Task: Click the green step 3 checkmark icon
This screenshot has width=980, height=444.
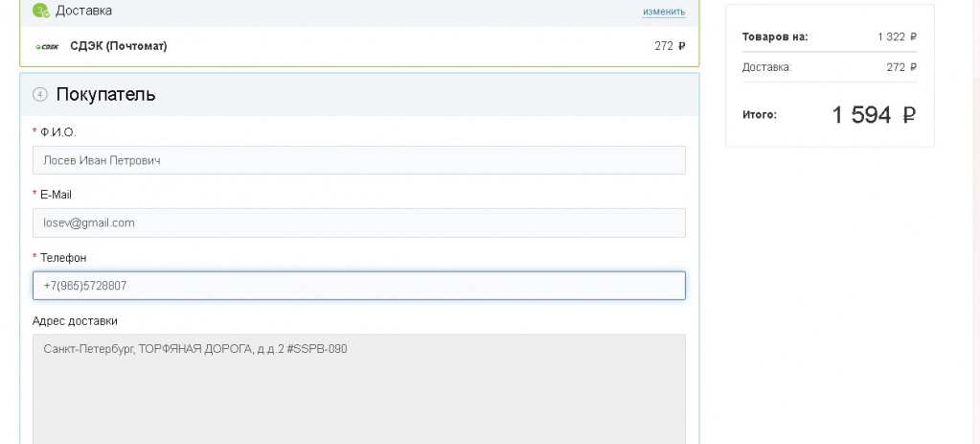Action: (40, 11)
